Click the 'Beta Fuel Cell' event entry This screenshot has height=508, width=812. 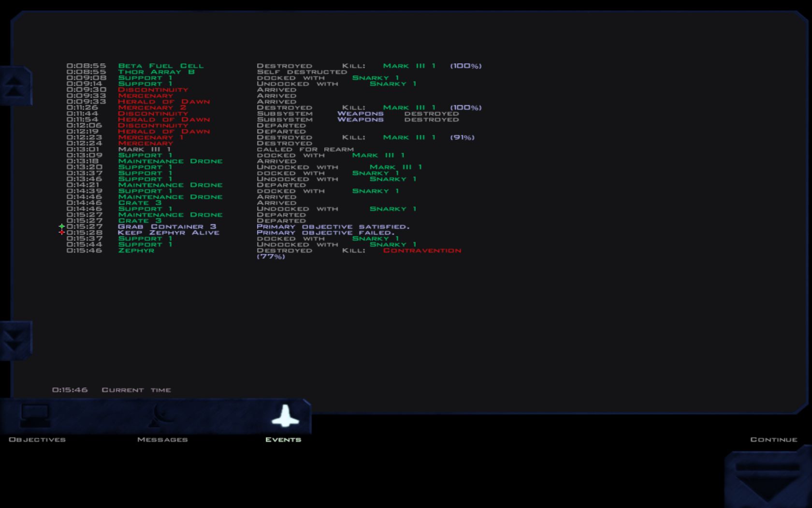pyautogui.click(x=161, y=66)
